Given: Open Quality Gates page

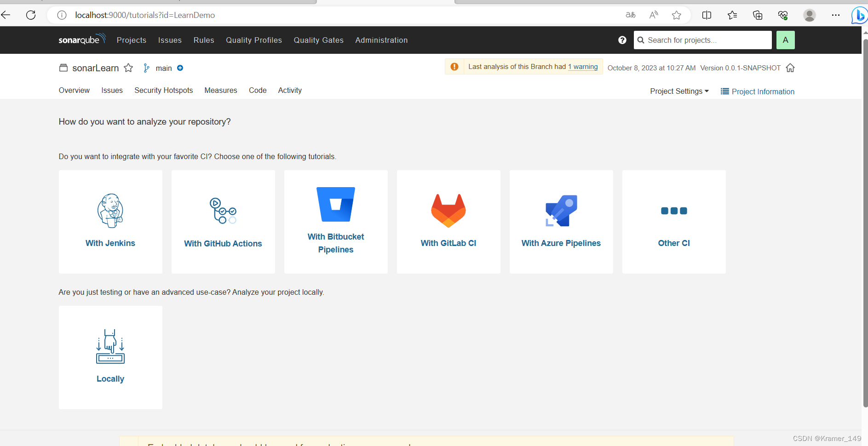Looking at the screenshot, I should pos(319,40).
